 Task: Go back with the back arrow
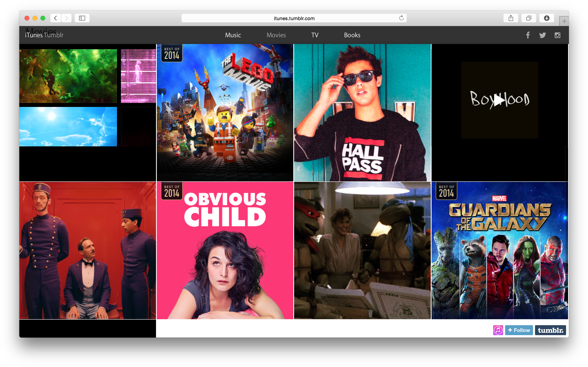(x=56, y=18)
